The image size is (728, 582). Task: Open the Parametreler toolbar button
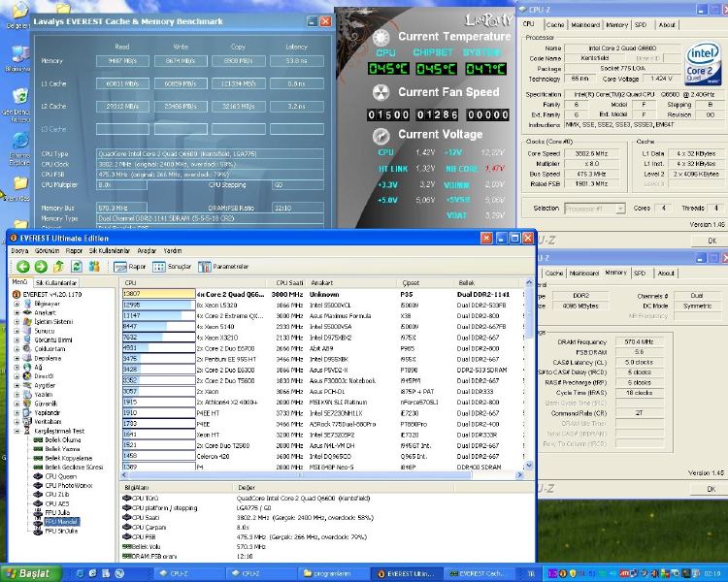tap(223, 267)
